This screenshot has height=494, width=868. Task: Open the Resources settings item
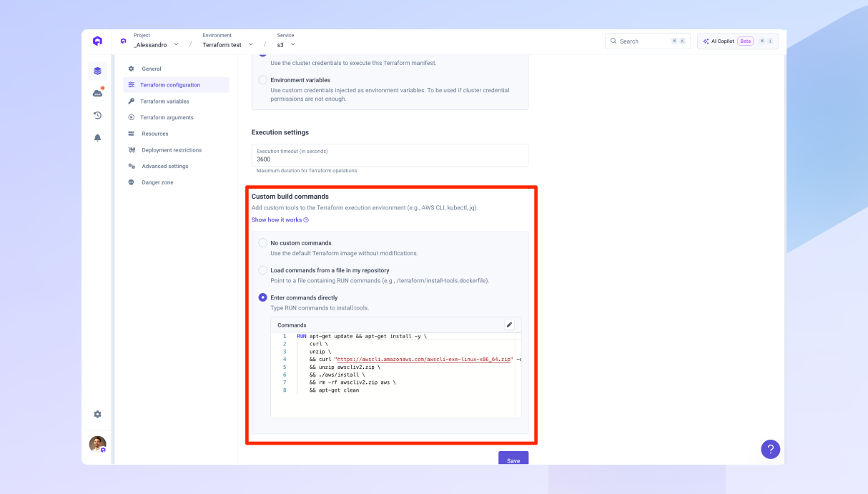tap(176, 134)
